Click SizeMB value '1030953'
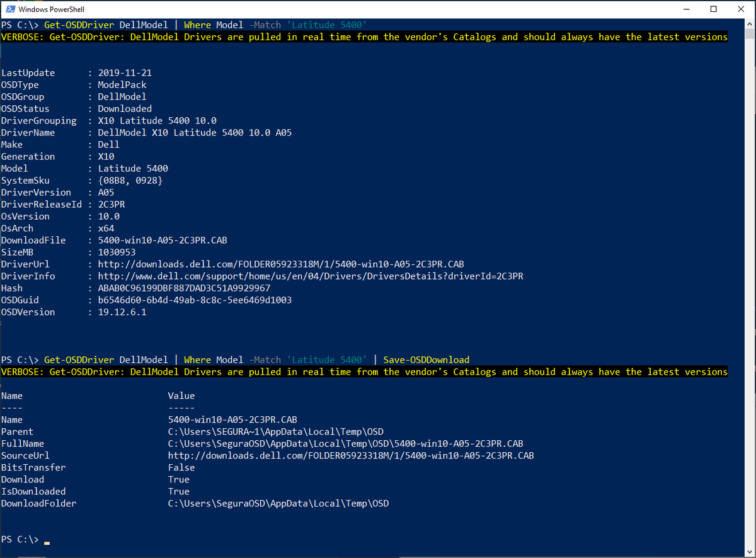 click(x=117, y=252)
